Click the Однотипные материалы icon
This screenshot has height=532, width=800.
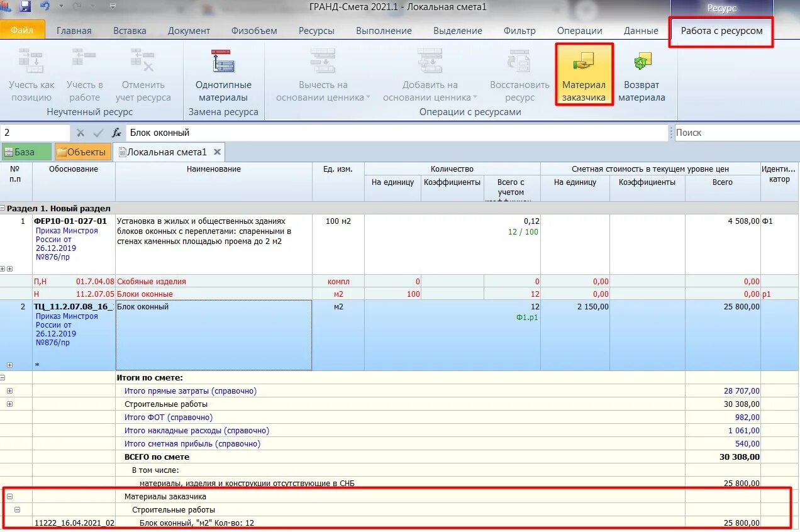tap(223, 61)
